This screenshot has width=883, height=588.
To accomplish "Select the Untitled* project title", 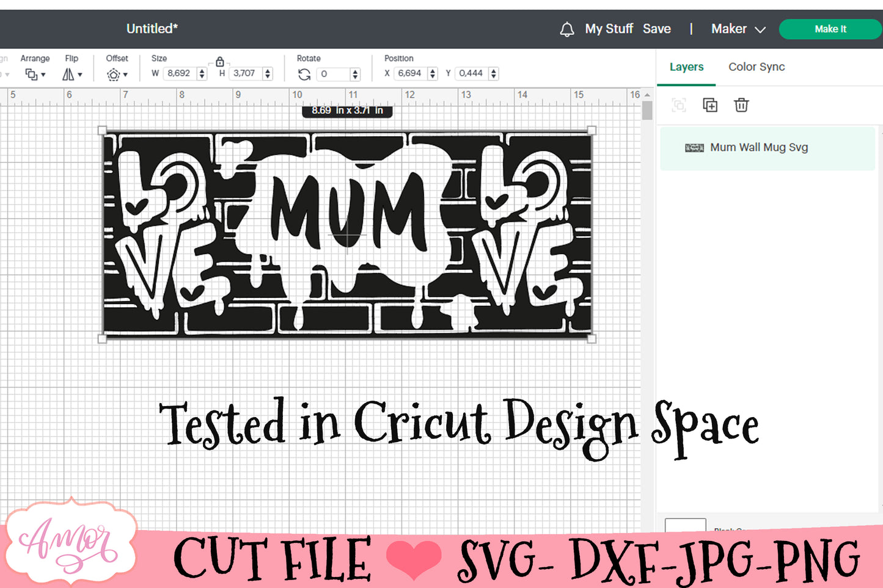I will pyautogui.click(x=152, y=29).
